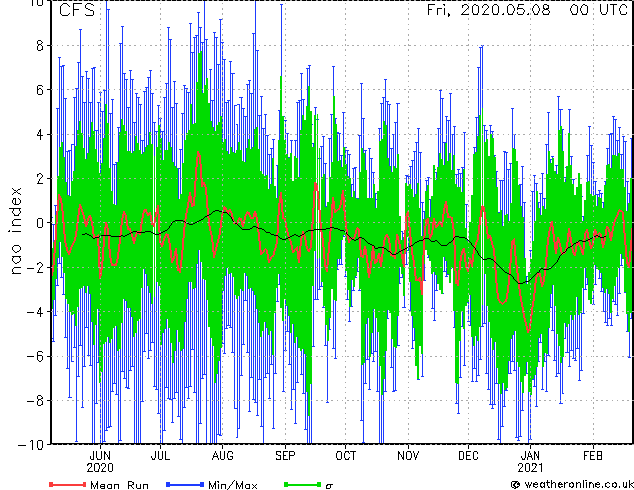Viewport: 634px width, 490px height.
Task: Click the nao index axis title
Action: tap(15, 231)
